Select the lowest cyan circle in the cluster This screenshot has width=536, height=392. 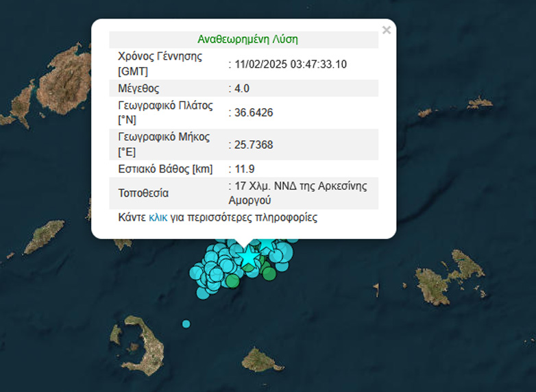(203, 293)
